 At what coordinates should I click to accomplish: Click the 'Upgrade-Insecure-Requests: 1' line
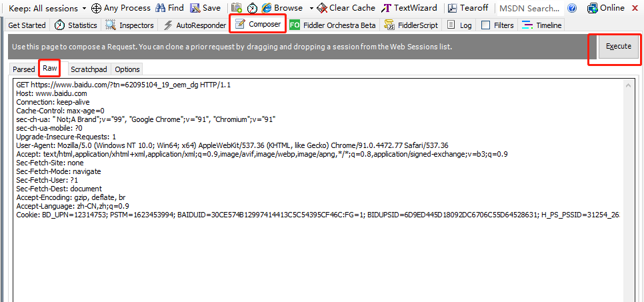[x=66, y=137]
